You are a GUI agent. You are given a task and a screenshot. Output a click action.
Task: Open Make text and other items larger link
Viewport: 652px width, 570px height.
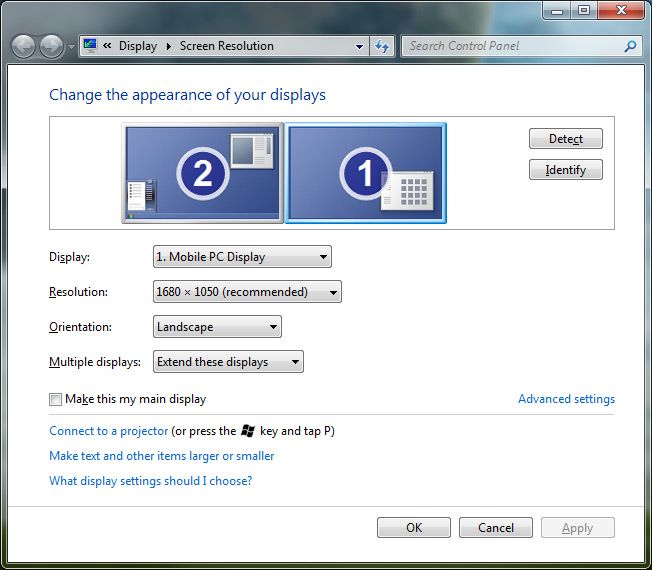click(162, 456)
